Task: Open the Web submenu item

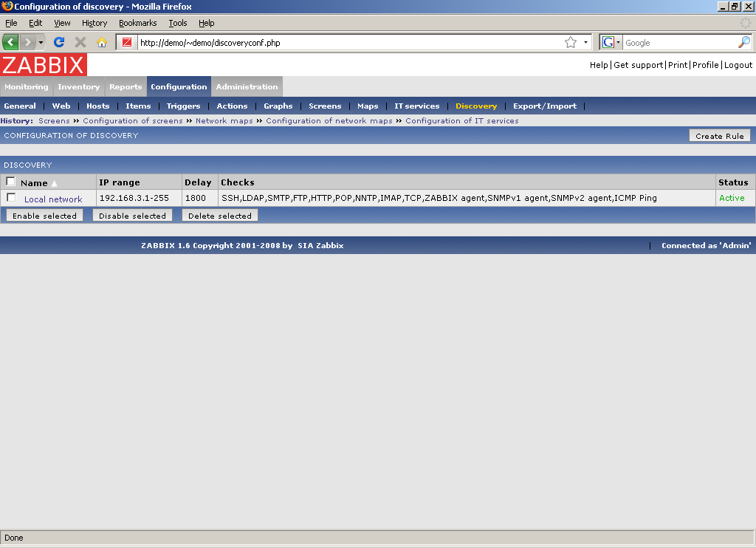Action: (x=61, y=106)
